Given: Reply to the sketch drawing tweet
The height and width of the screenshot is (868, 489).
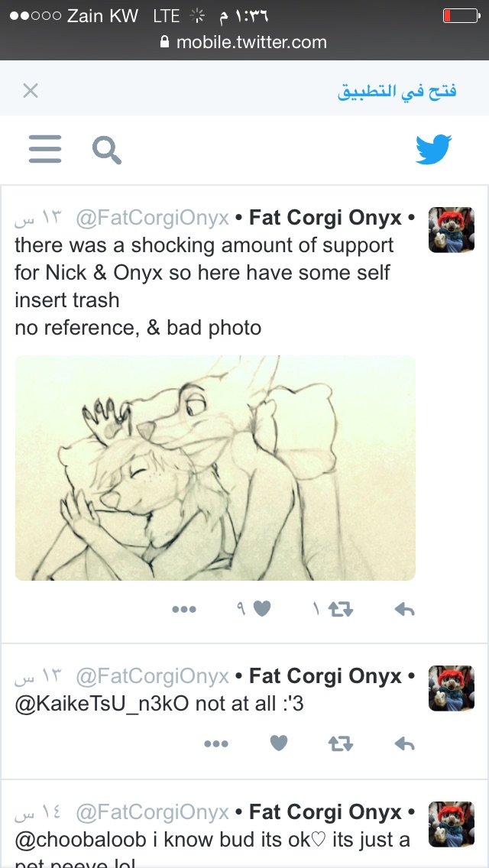Looking at the screenshot, I should [x=405, y=610].
